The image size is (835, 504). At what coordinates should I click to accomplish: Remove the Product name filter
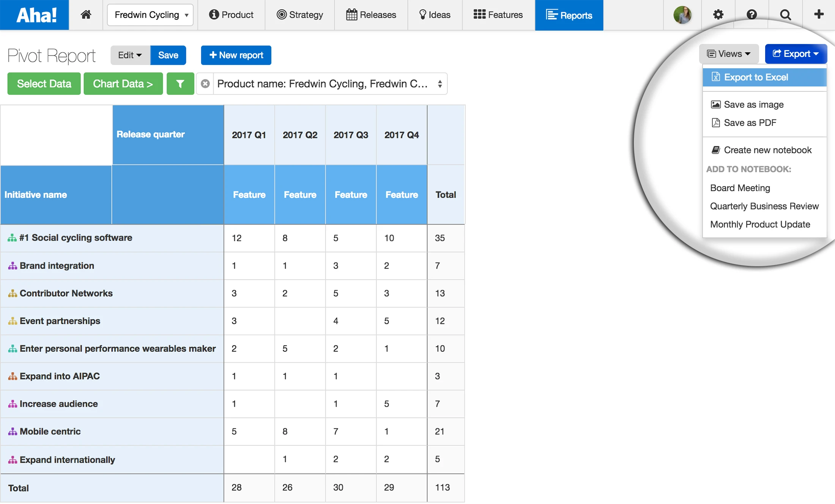205,84
